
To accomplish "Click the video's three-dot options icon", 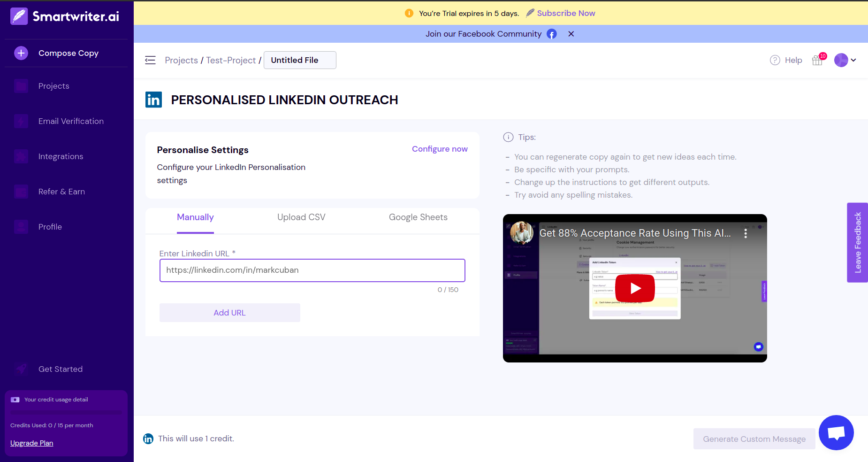I will (x=745, y=233).
